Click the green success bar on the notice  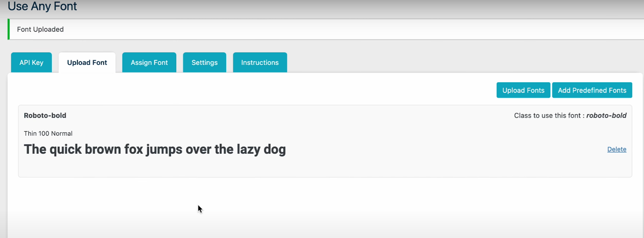[9, 29]
